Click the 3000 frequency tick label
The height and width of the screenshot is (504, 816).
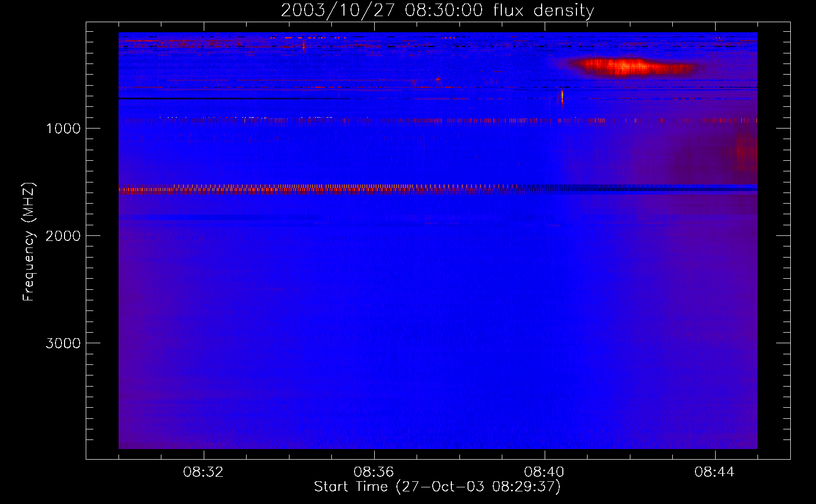63,343
